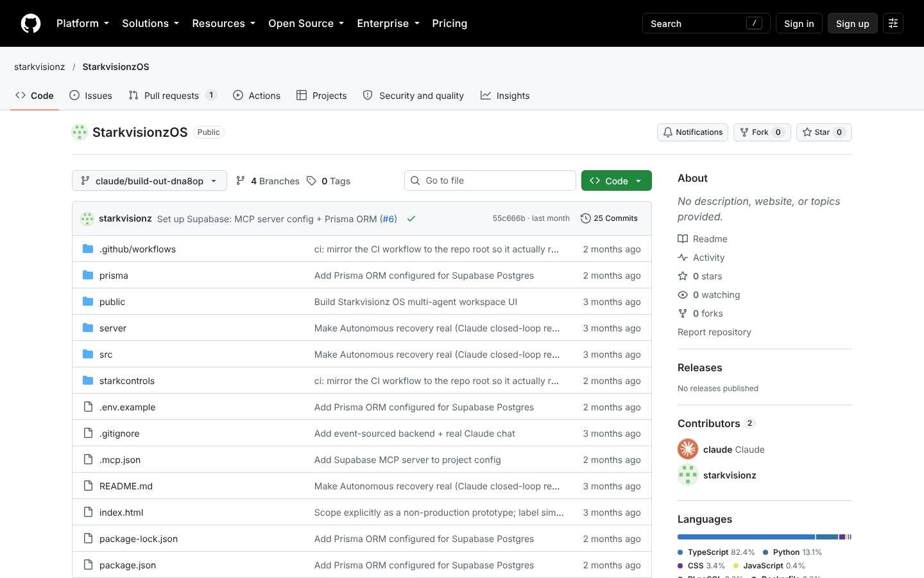Click the folder icon for public
924x578 pixels.
pyautogui.click(x=88, y=302)
